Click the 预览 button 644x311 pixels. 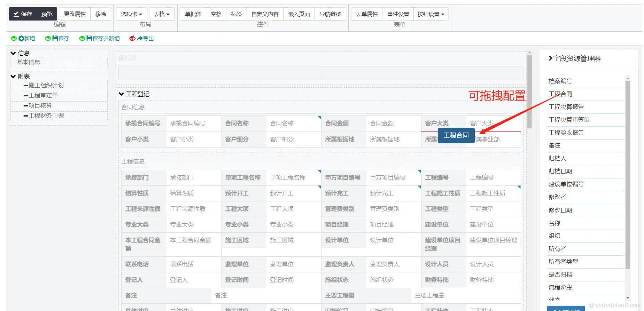pyautogui.click(x=47, y=14)
